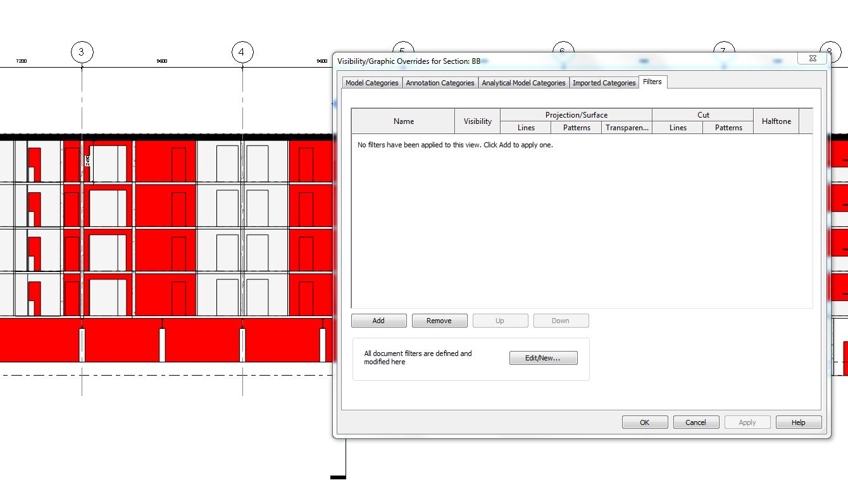Select the Projection/Surface column group header
The height and width of the screenshot is (504, 848).
point(576,115)
